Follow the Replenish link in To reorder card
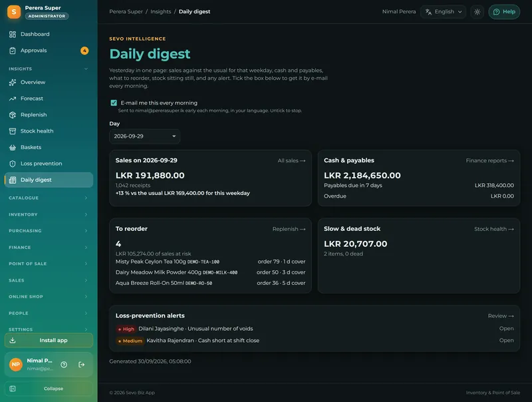Image resolution: width=532 pixels, height=402 pixels. click(x=289, y=229)
